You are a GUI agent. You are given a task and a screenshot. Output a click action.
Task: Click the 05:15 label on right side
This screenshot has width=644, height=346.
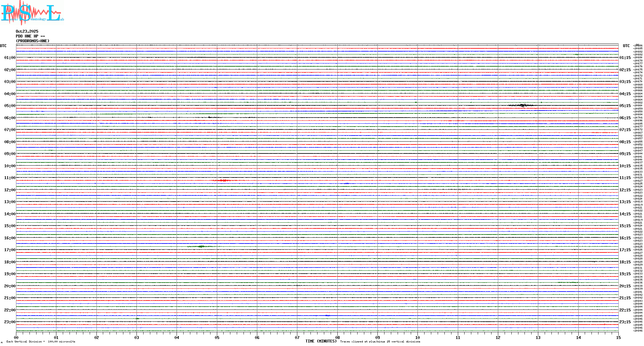pos(625,106)
